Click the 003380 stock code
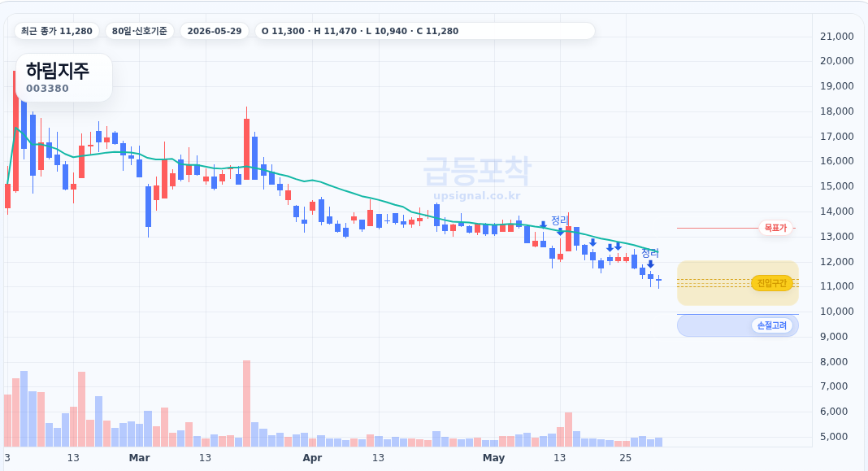Image resolution: width=868 pixels, height=471 pixels. pyautogui.click(x=48, y=89)
